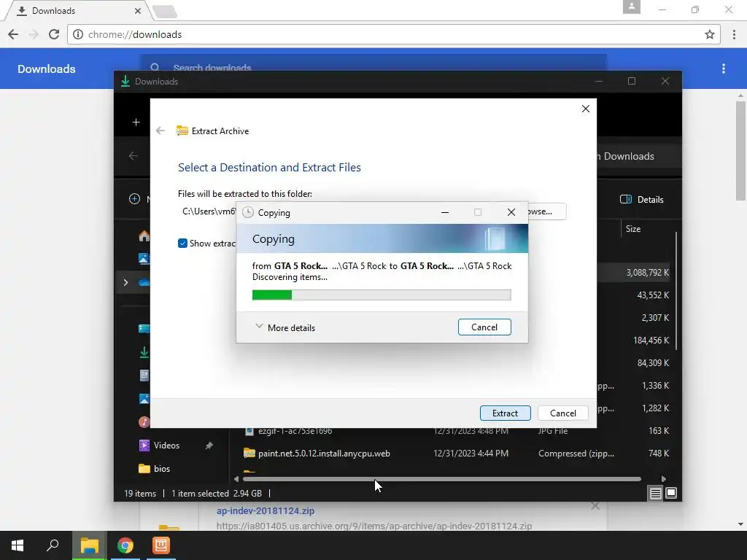Click the chrome://downloads address bar
The height and width of the screenshot is (560, 747).
pos(393,34)
